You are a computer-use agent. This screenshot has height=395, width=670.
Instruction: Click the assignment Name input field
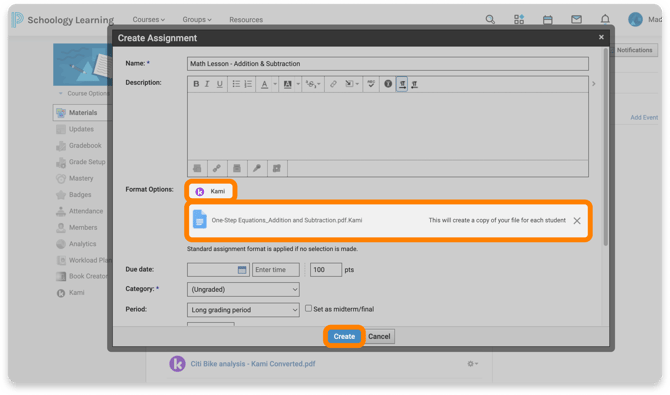388,64
